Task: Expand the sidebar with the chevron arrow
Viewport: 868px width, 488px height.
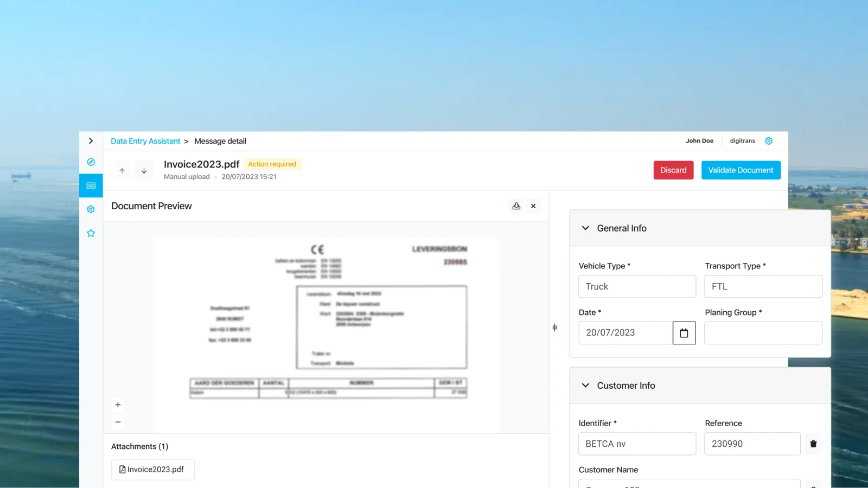Action: coord(91,141)
